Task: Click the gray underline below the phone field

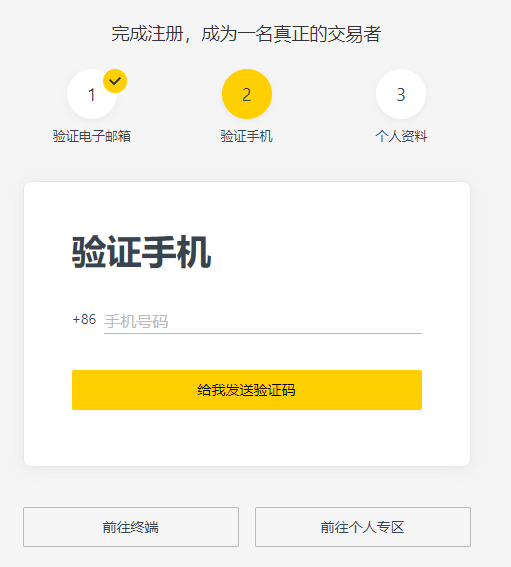Action: (x=263, y=333)
